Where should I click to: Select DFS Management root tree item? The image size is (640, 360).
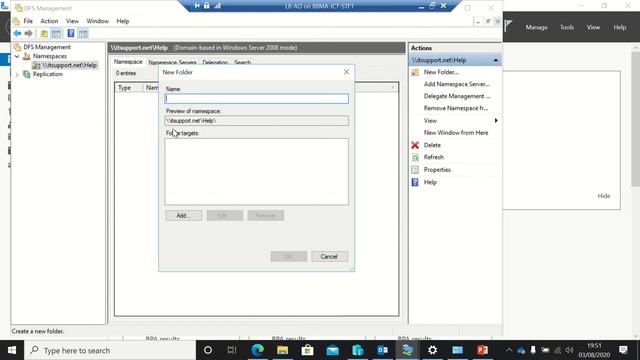47,47
